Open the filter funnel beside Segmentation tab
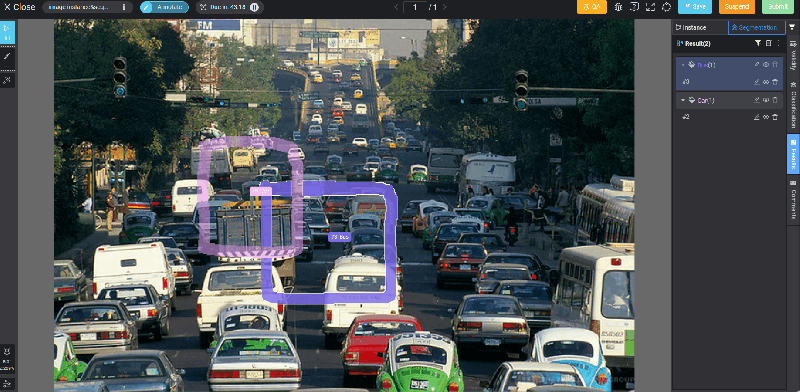Screen dimensions: 800x392 792,27
